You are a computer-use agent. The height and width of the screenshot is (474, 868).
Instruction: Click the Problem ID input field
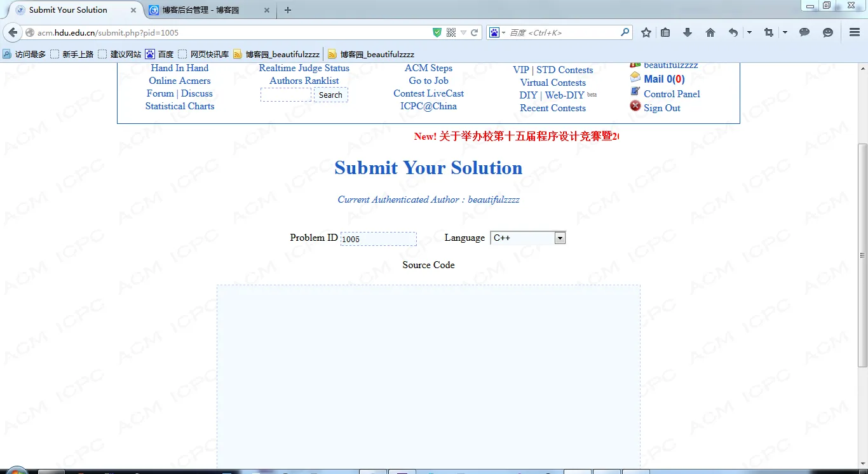tap(379, 239)
